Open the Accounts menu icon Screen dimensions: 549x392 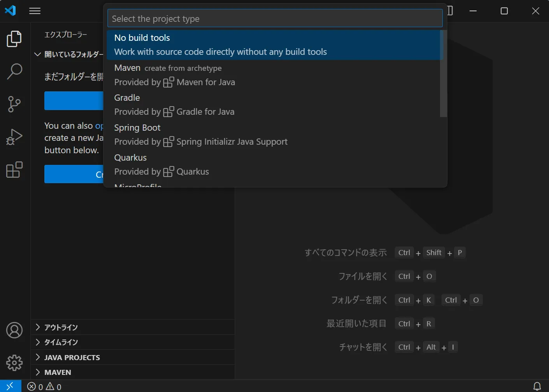[14, 330]
